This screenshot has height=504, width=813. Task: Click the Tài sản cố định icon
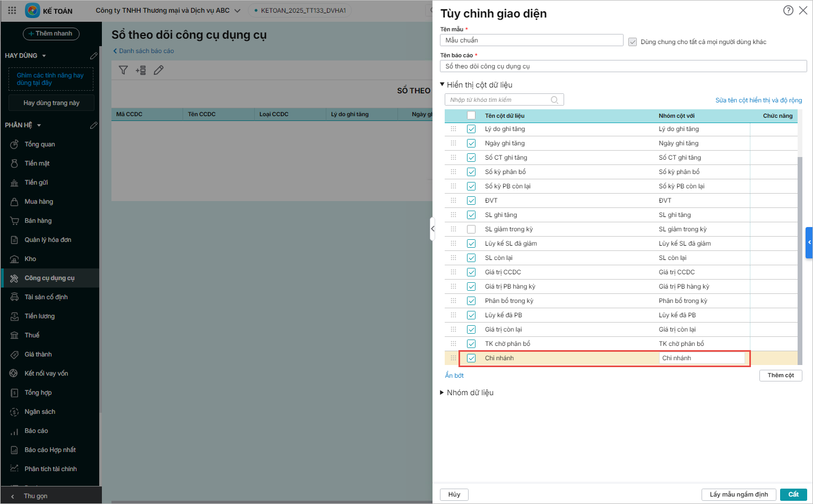(14, 297)
